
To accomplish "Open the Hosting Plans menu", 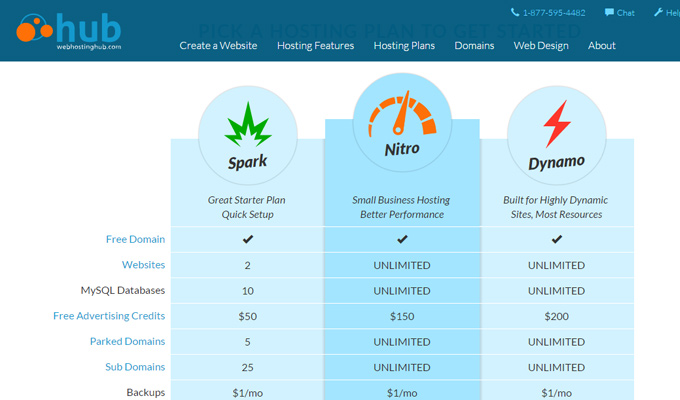I will (x=404, y=46).
